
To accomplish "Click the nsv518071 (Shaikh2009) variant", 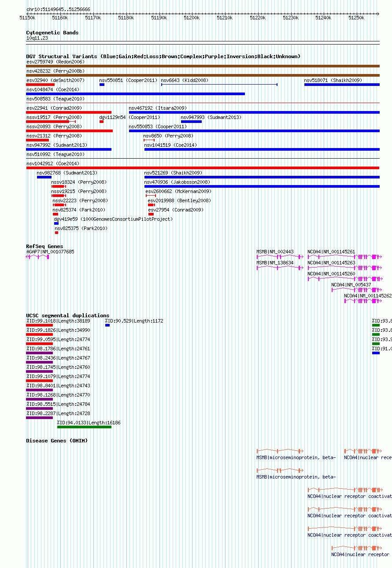I will pyautogui.click(x=342, y=84).
